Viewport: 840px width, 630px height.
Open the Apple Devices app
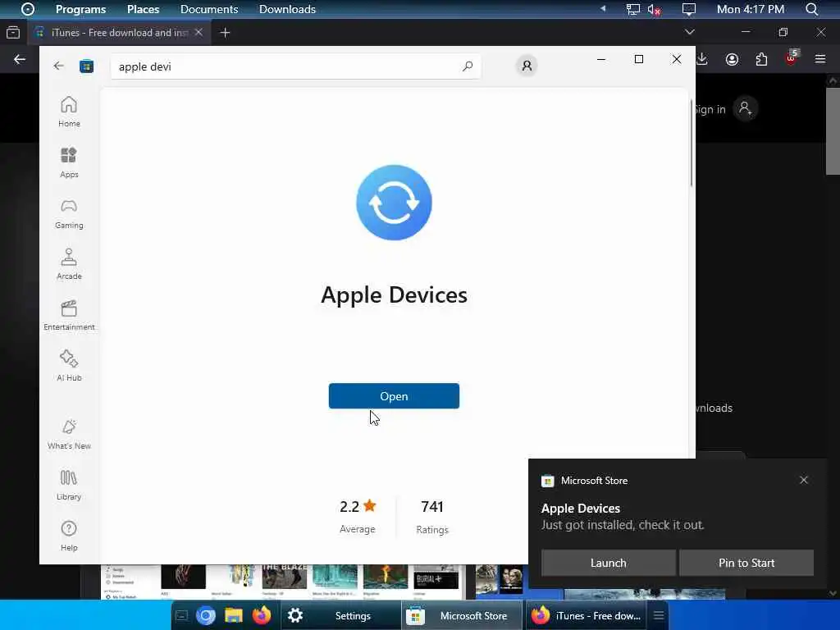pyautogui.click(x=394, y=396)
